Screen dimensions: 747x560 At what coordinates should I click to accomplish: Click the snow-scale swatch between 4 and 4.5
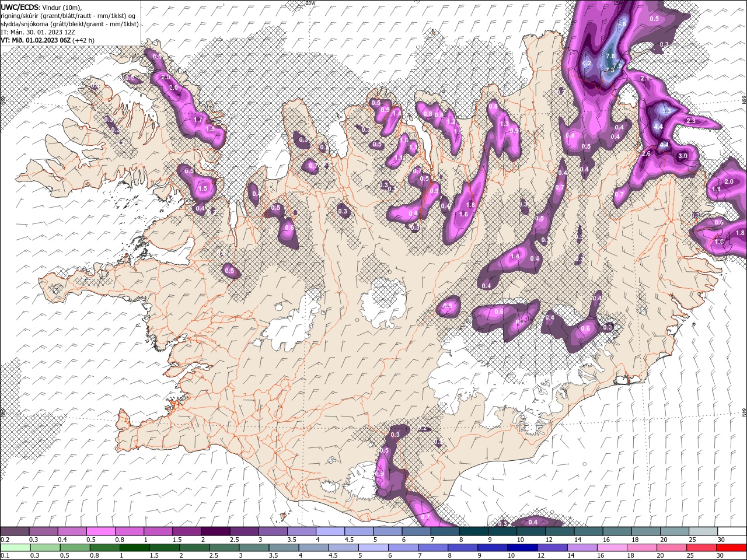pos(330,531)
